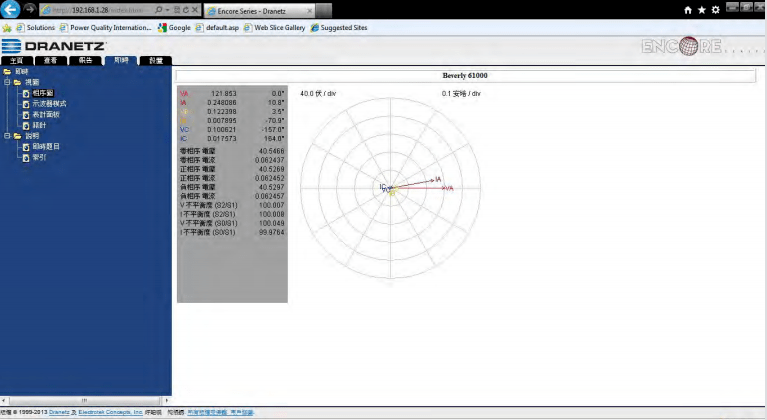Switch to the 主頁 tab

click(17, 61)
